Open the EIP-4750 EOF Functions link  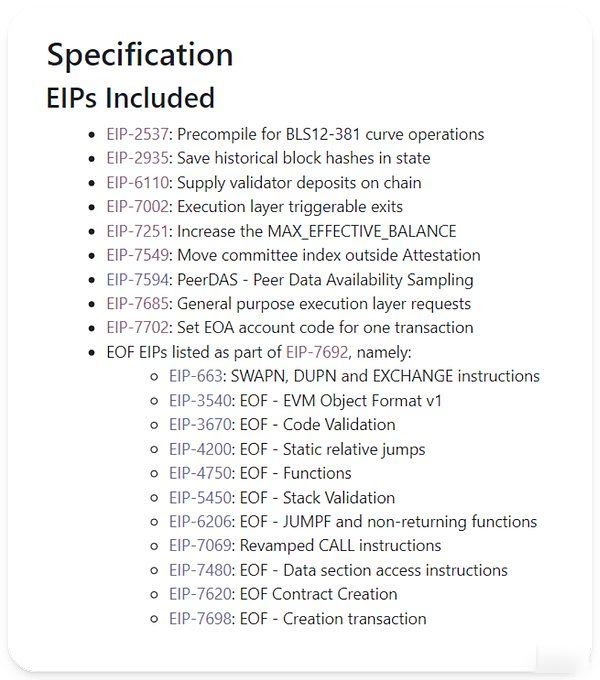[x=200, y=473]
